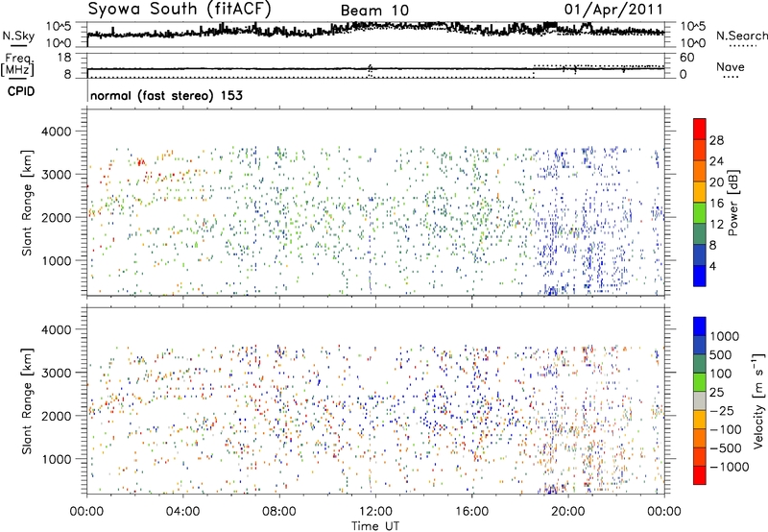Click the '20:00' time tick label
This screenshot has width=768, height=532.
point(568,512)
